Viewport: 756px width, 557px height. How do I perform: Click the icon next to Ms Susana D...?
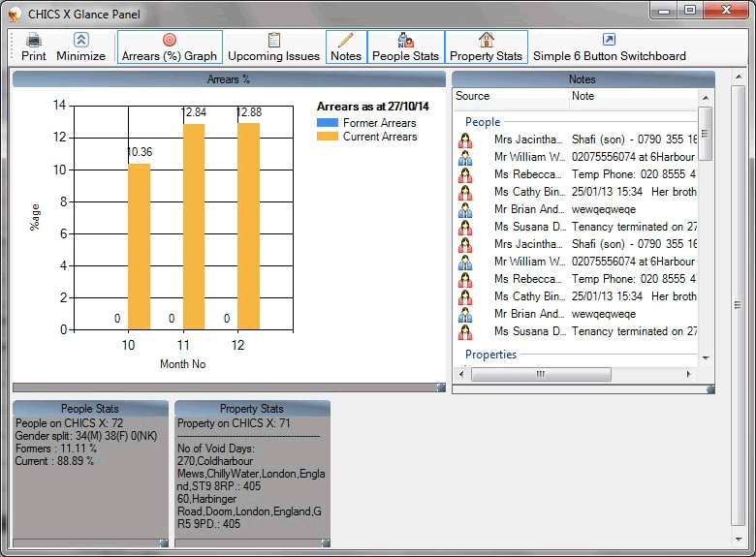pyautogui.click(x=465, y=227)
